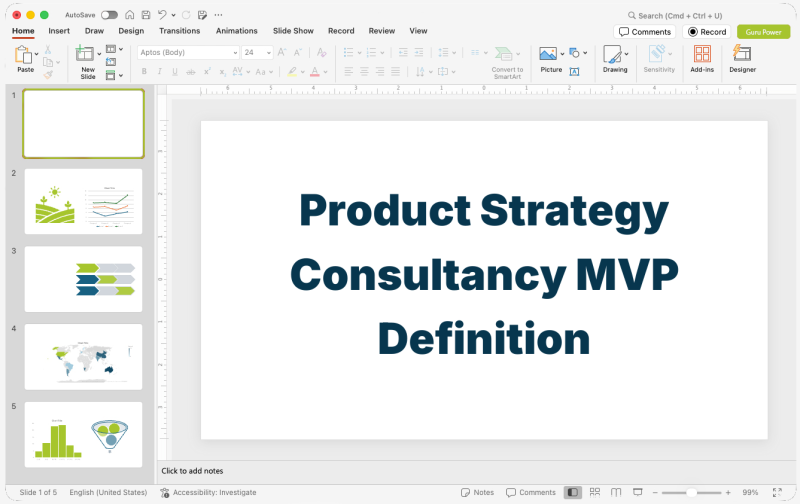Open the more options ellipsis in title bar
This screenshot has height=504, width=800.
pyautogui.click(x=218, y=15)
